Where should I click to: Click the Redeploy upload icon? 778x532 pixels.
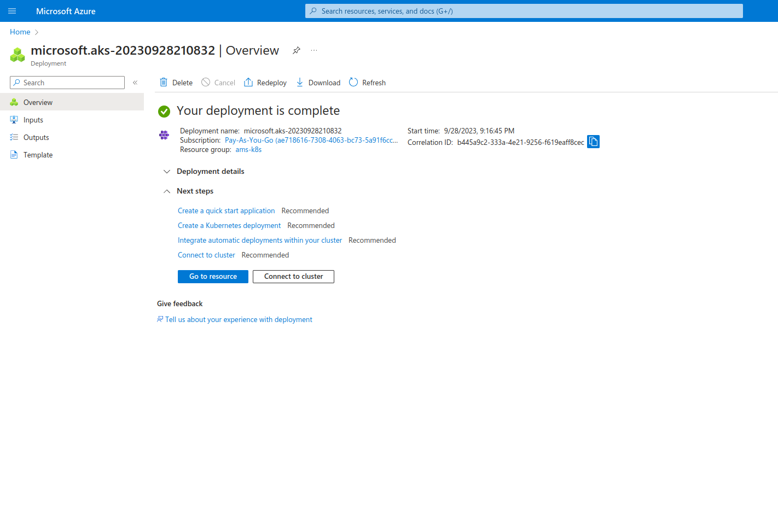248,82
